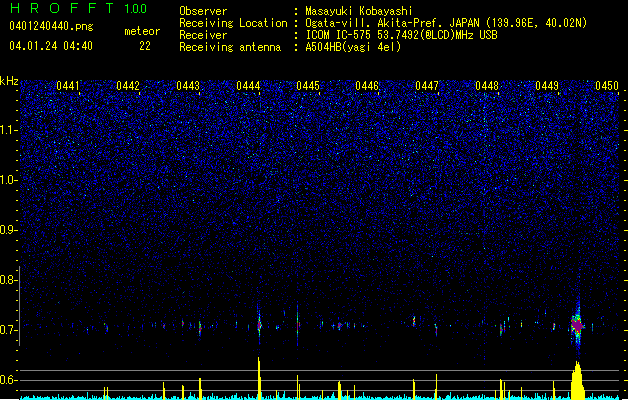
Task: Click the vertical echo streak before 0445
Action: point(297,325)
